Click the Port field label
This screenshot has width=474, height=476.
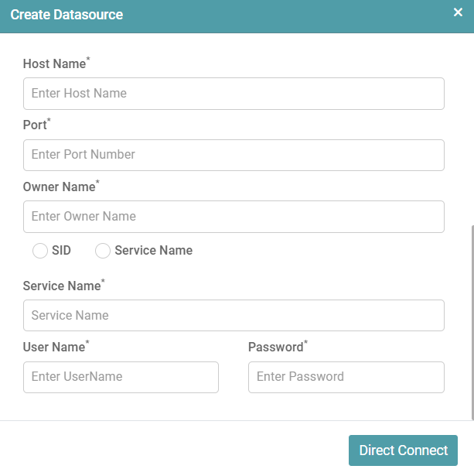coord(35,125)
